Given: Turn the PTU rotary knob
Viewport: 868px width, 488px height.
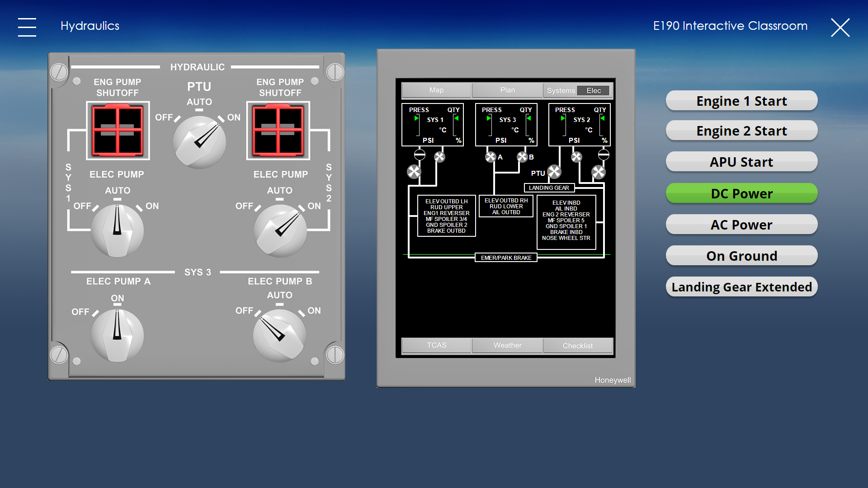Looking at the screenshot, I should tap(199, 142).
